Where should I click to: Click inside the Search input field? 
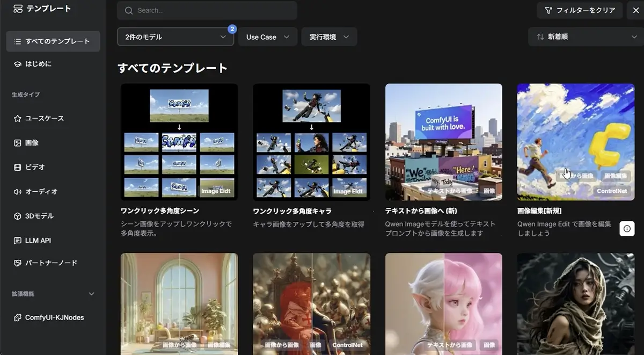click(x=207, y=10)
